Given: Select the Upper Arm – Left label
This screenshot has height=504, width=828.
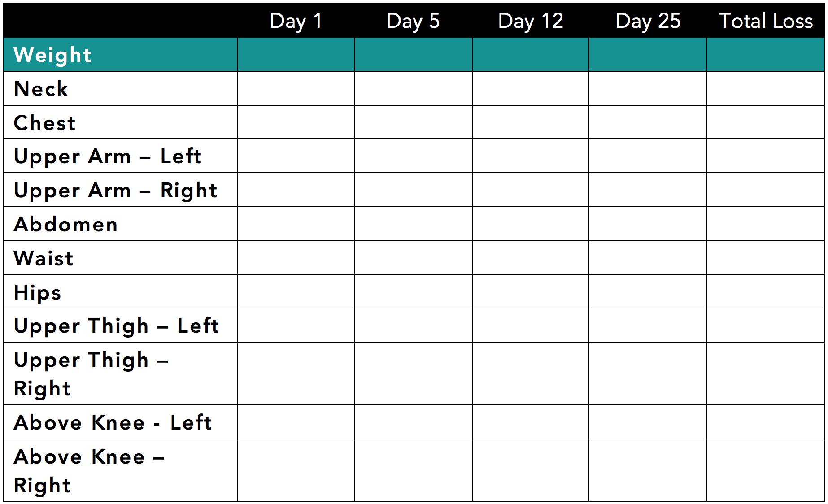Looking at the screenshot, I should [x=108, y=156].
